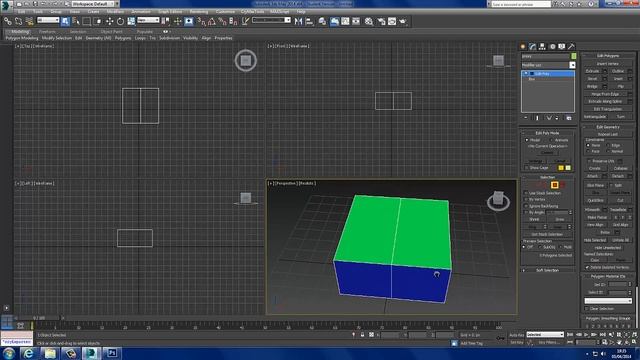Toggle Ignore Backfacing checkbox

(x=526, y=206)
